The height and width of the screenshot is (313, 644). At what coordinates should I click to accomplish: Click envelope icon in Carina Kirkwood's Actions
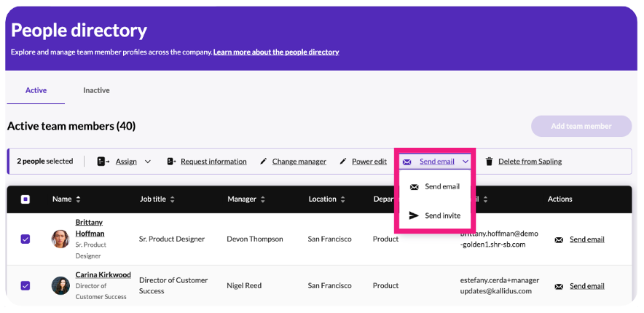tap(559, 286)
